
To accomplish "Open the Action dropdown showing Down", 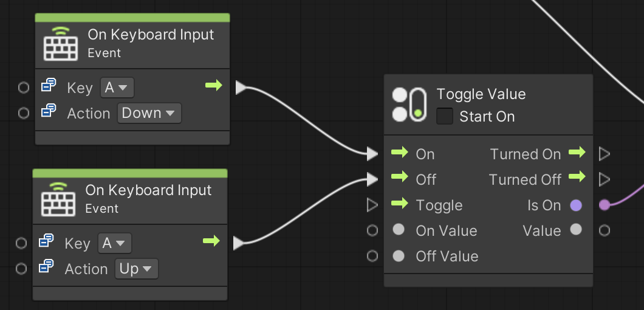I will 148,113.
